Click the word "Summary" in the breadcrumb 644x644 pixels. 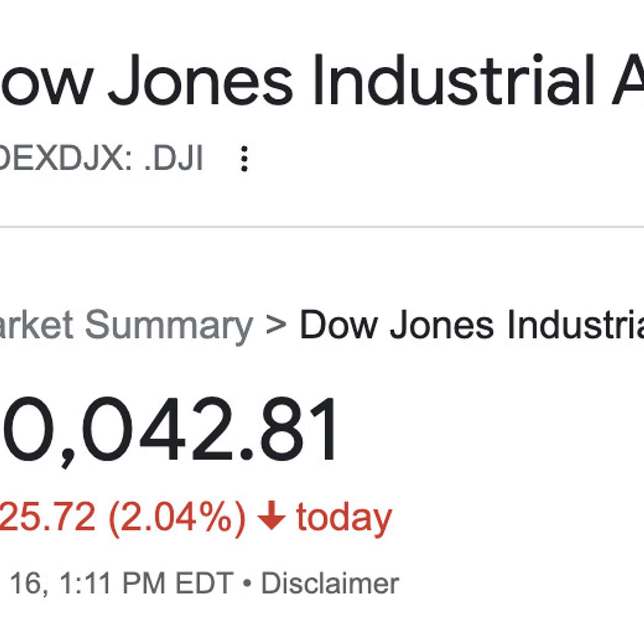pyautogui.click(x=169, y=326)
